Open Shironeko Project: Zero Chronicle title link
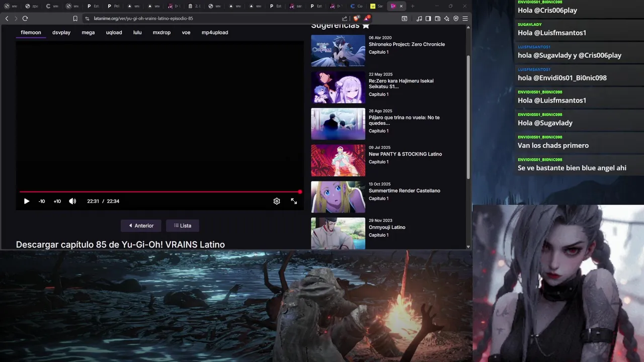The width and height of the screenshot is (644, 362). pos(407,44)
